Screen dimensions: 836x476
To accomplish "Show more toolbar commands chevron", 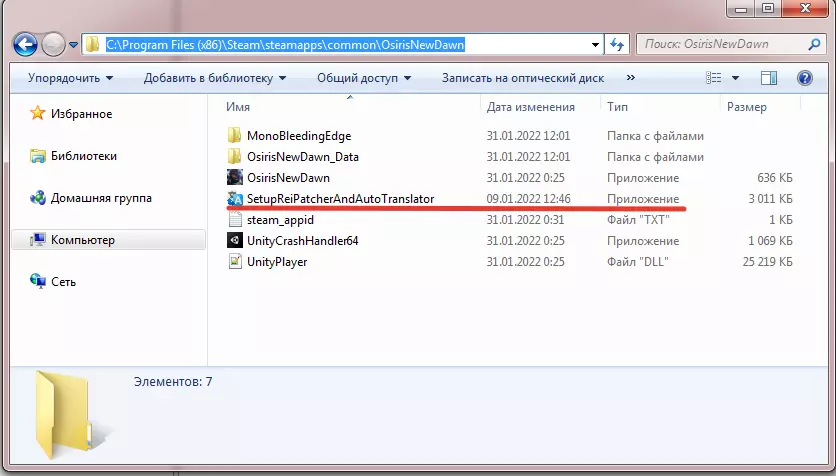I will (x=631, y=78).
